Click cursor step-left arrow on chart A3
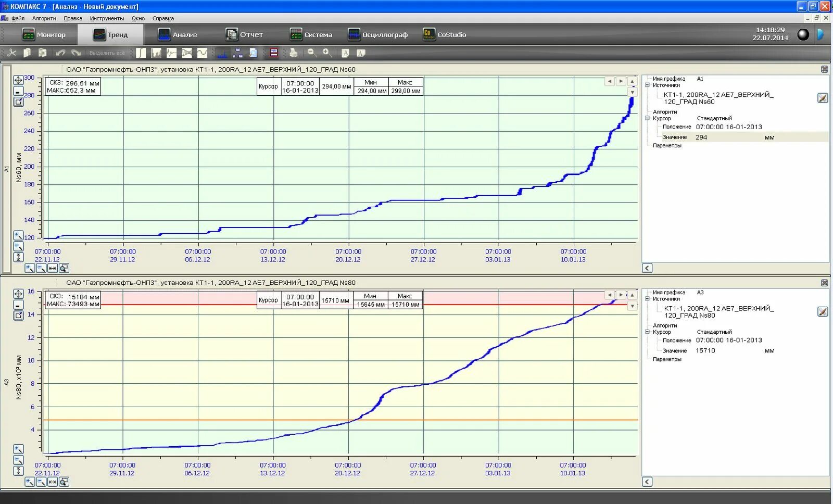 [x=610, y=295]
